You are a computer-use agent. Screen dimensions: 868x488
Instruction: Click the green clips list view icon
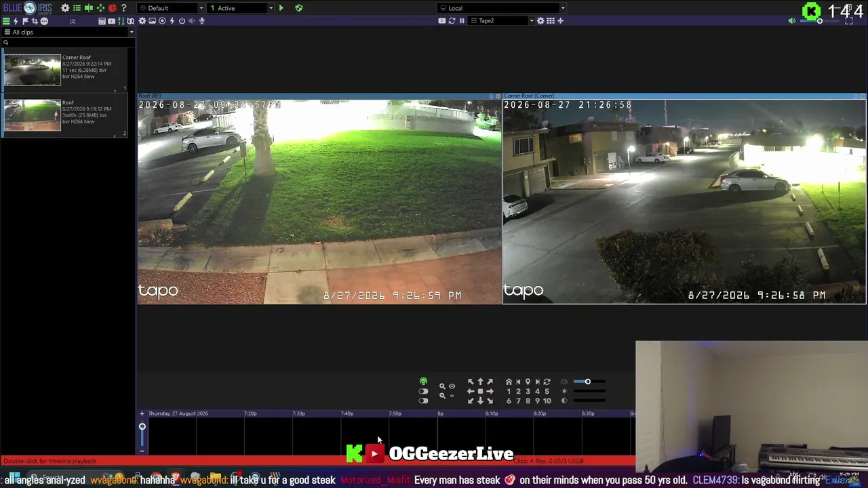[x=6, y=21]
